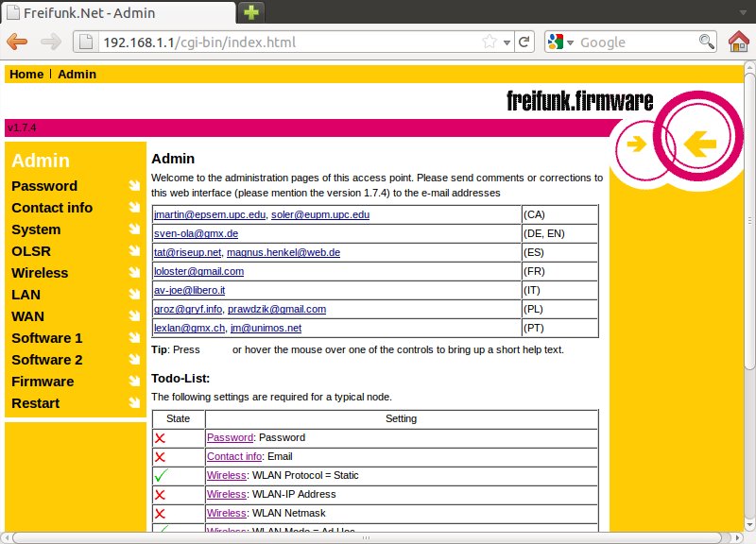Click the arrow icon next to Password

[x=134, y=185]
